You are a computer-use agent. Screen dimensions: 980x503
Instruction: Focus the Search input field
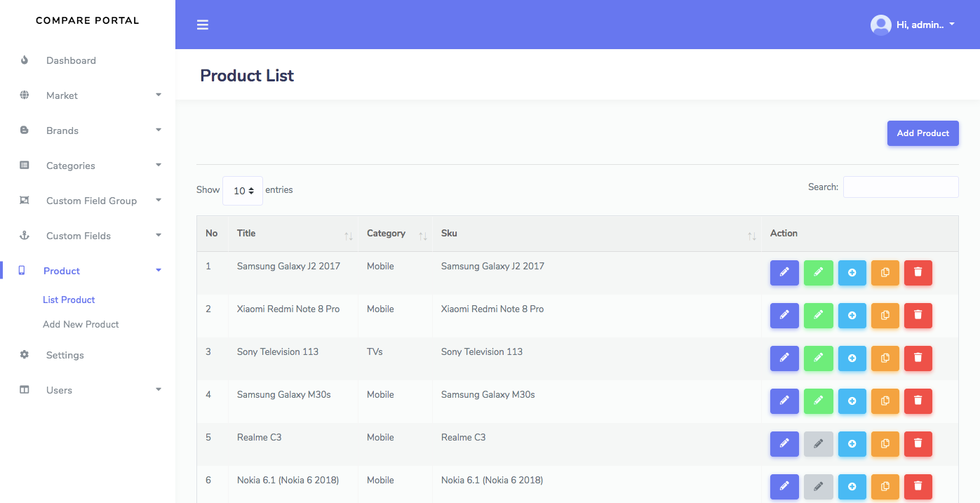click(901, 187)
